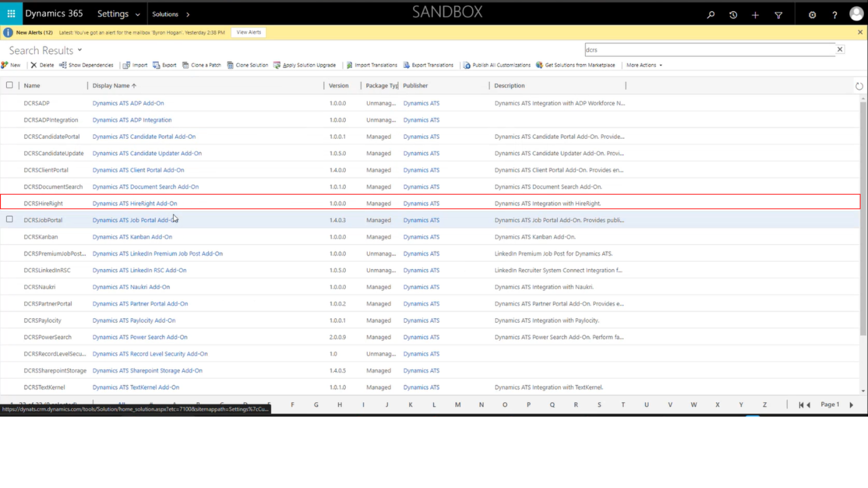Refresh the solutions grid

tap(859, 86)
